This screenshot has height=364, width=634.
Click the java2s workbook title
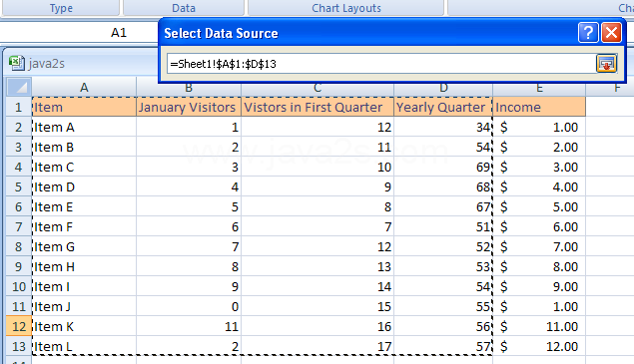pos(46,64)
